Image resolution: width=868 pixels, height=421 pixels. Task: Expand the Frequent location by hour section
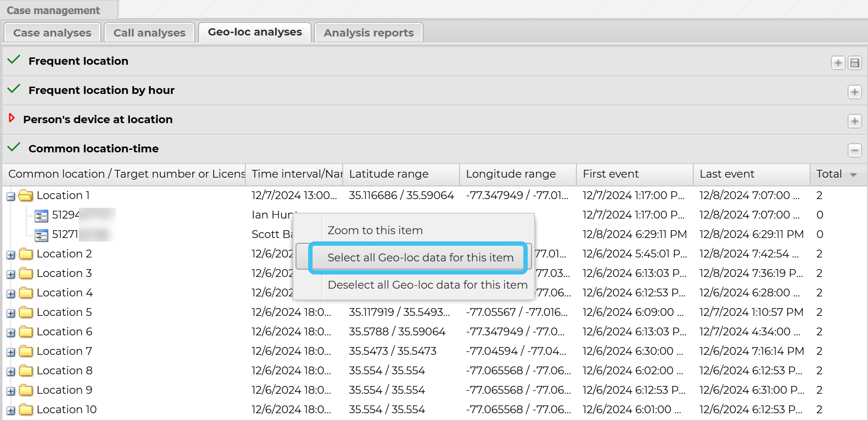[854, 92]
